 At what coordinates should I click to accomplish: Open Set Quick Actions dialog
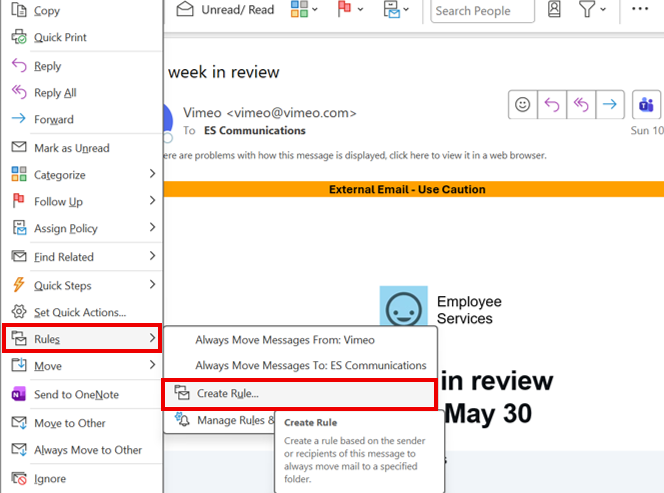pyautogui.click(x=82, y=312)
